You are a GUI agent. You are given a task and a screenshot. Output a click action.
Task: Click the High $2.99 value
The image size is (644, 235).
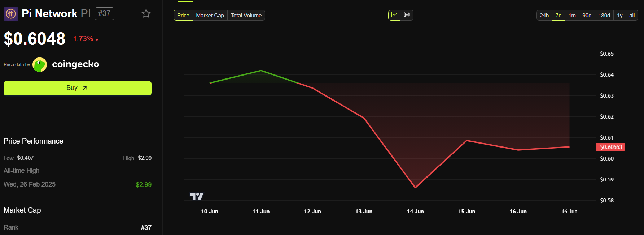(x=145, y=158)
